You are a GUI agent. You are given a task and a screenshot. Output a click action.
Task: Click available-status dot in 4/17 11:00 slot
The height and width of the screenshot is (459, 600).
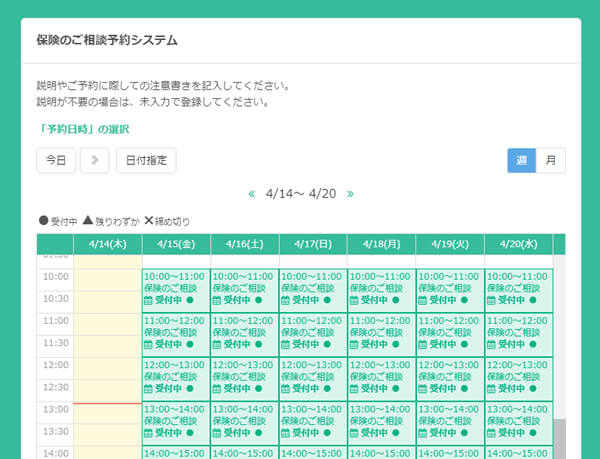click(x=327, y=344)
